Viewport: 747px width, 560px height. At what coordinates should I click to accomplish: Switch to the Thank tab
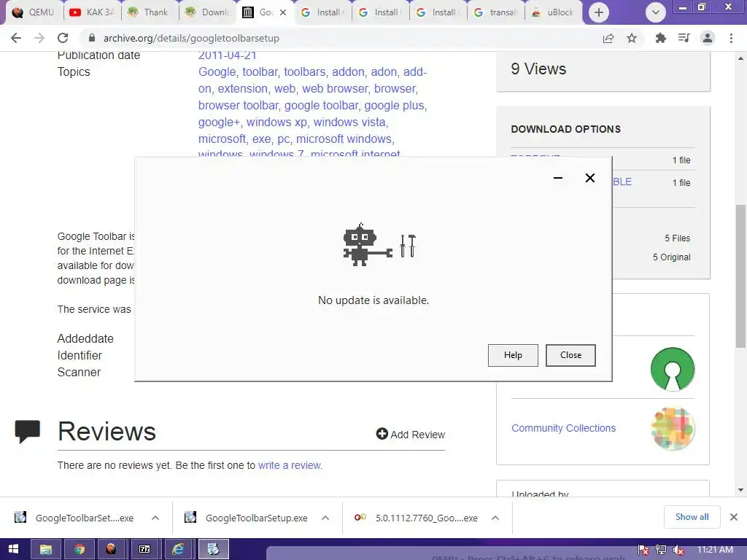click(x=149, y=12)
